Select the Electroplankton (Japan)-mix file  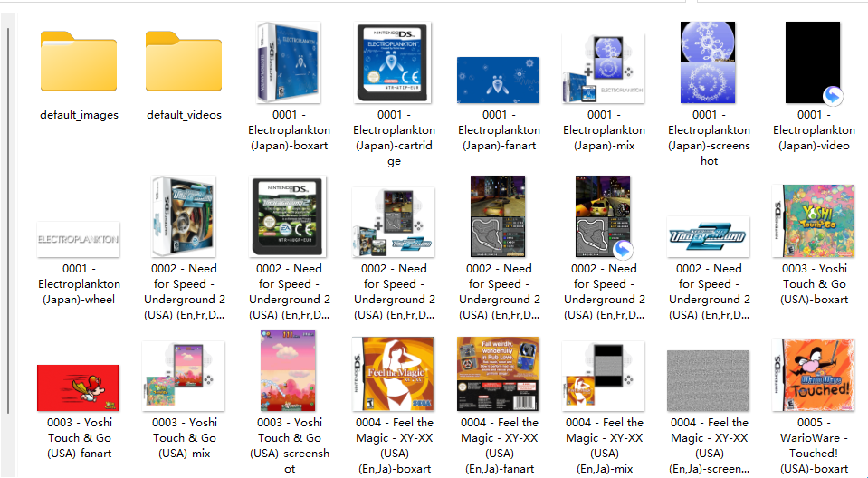[603, 69]
